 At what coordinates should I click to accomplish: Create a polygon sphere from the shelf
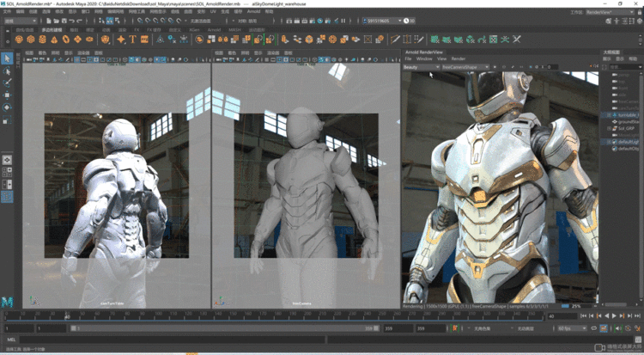(x=19, y=40)
